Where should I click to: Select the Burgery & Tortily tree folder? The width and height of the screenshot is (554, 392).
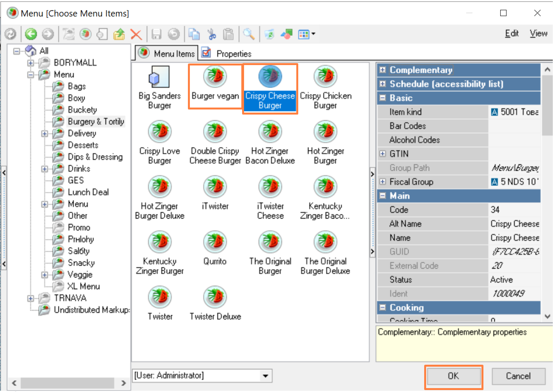(x=96, y=122)
